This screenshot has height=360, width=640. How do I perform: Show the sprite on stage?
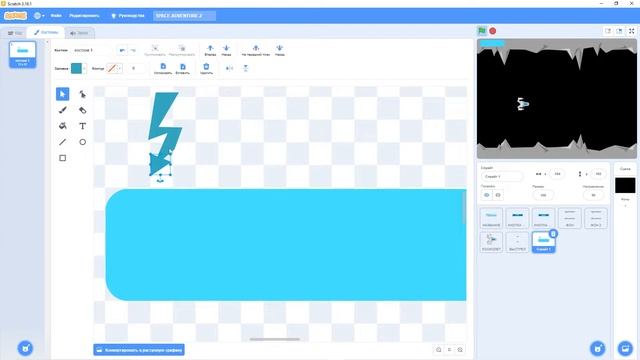point(487,195)
